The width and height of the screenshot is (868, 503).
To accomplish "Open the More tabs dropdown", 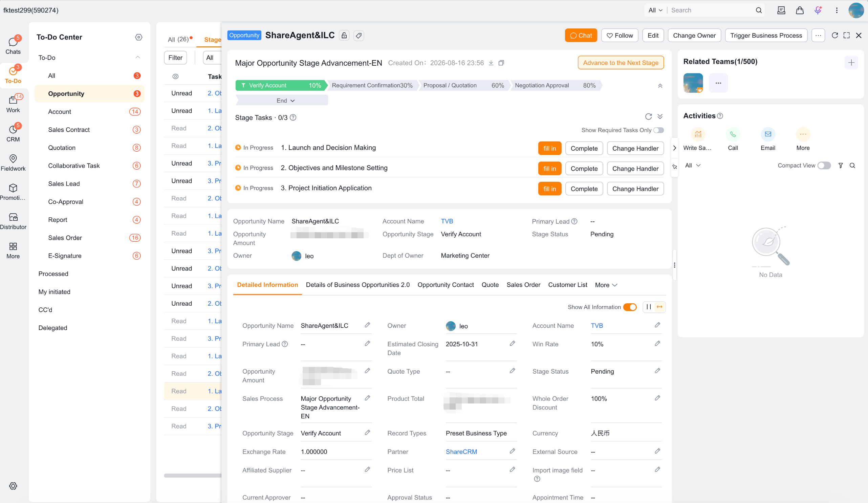I will [606, 285].
